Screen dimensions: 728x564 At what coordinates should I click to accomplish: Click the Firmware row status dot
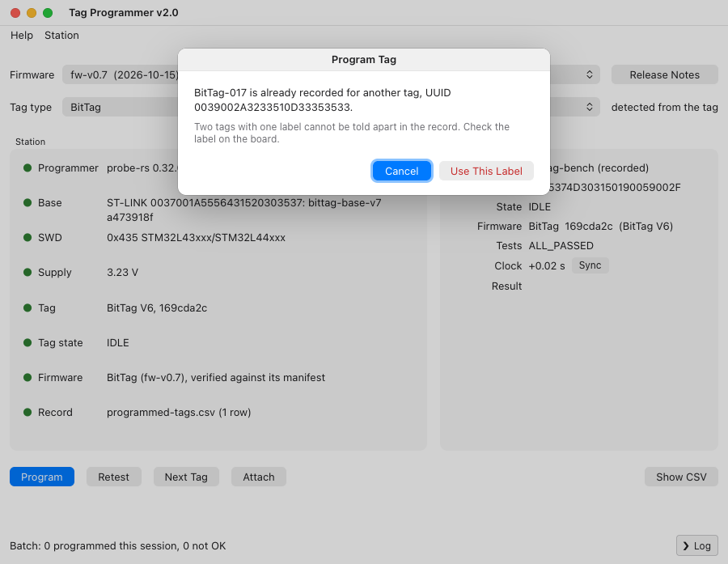point(28,377)
